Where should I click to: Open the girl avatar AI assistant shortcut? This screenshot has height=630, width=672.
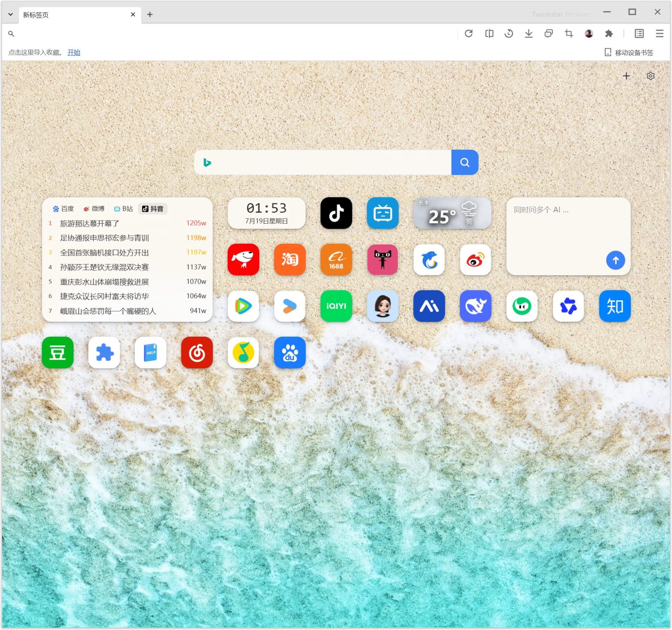(x=383, y=306)
